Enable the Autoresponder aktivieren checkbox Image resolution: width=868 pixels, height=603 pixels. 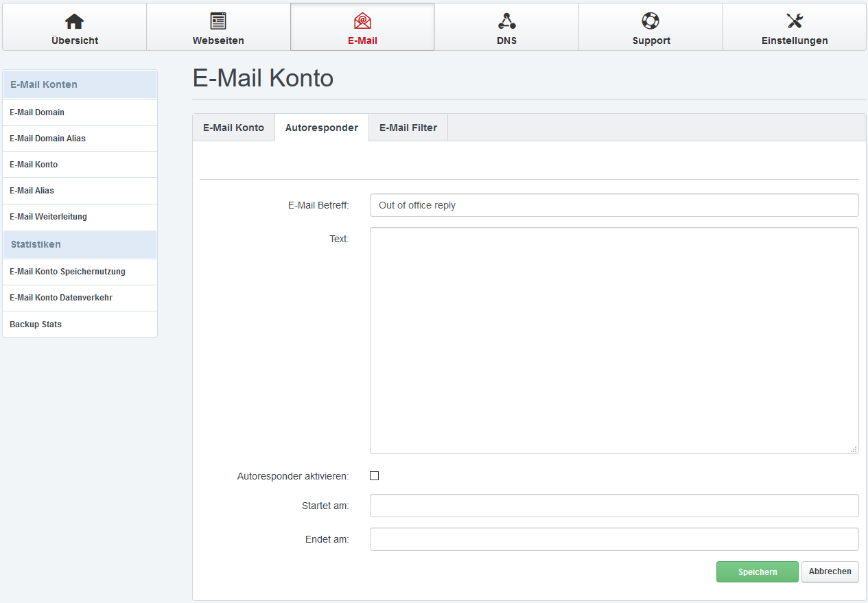pyautogui.click(x=374, y=476)
